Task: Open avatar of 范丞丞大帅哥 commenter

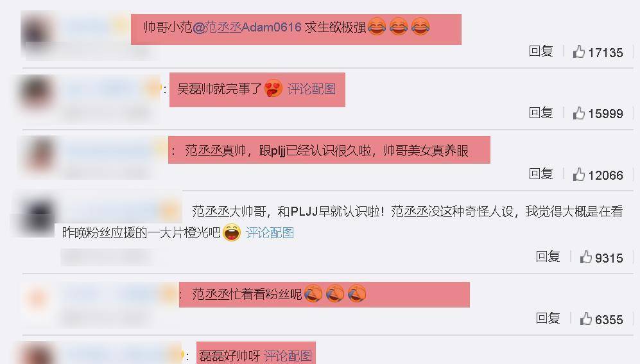Action: click(36, 216)
